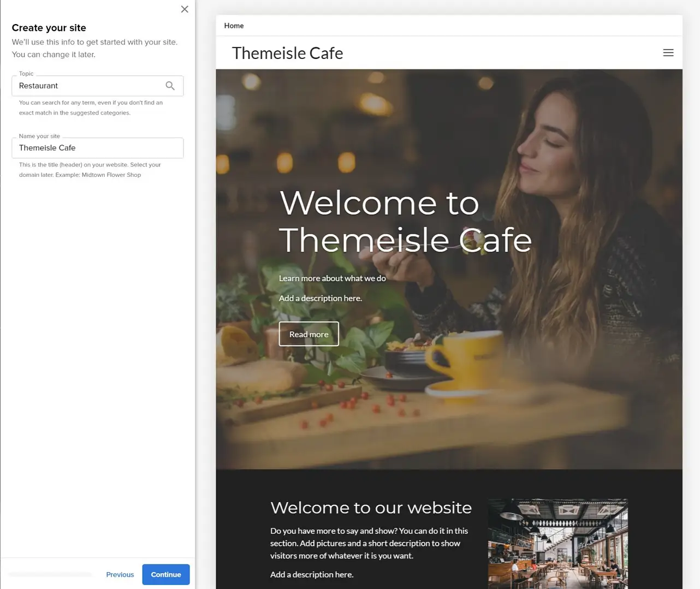Click the Continue button

tap(165, 574)
